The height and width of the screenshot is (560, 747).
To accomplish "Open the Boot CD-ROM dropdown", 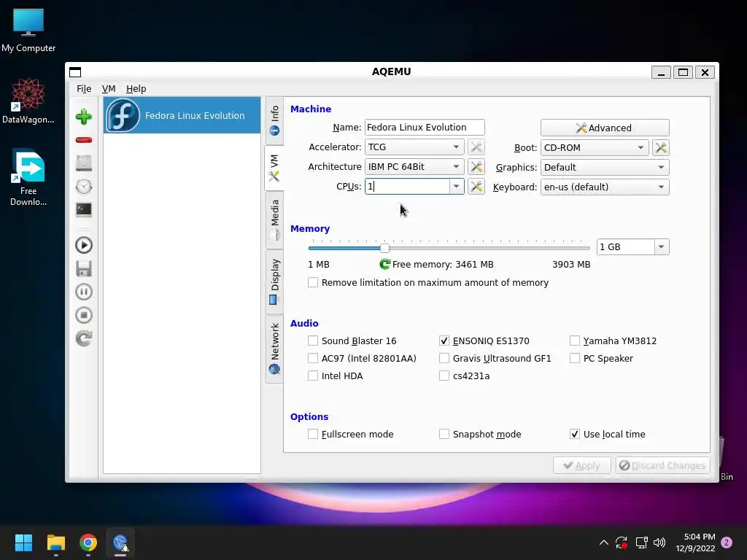I will (595, 147).
